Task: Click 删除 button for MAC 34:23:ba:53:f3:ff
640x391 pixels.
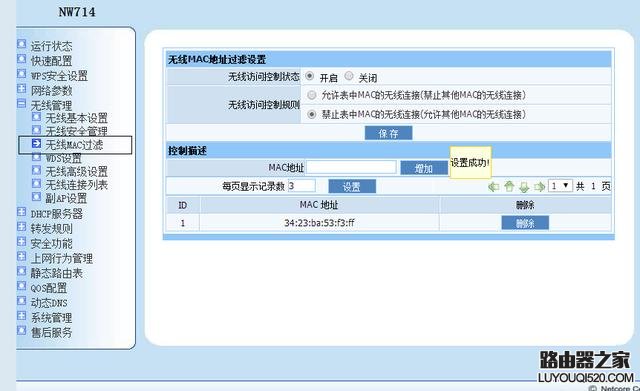Action: coord(525,223)
